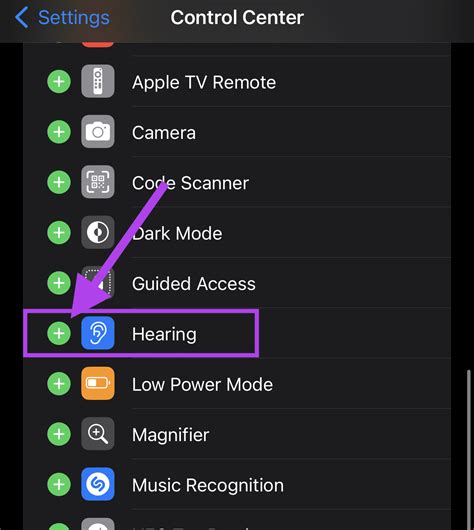
Task: Select the Guided Access label
Action: point(194,283)
